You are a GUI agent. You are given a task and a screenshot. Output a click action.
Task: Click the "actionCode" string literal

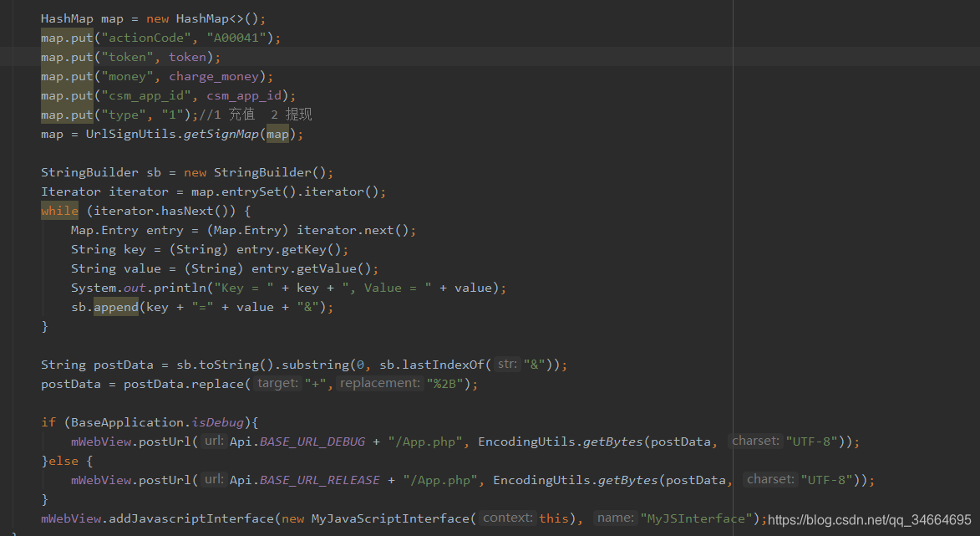146,38
